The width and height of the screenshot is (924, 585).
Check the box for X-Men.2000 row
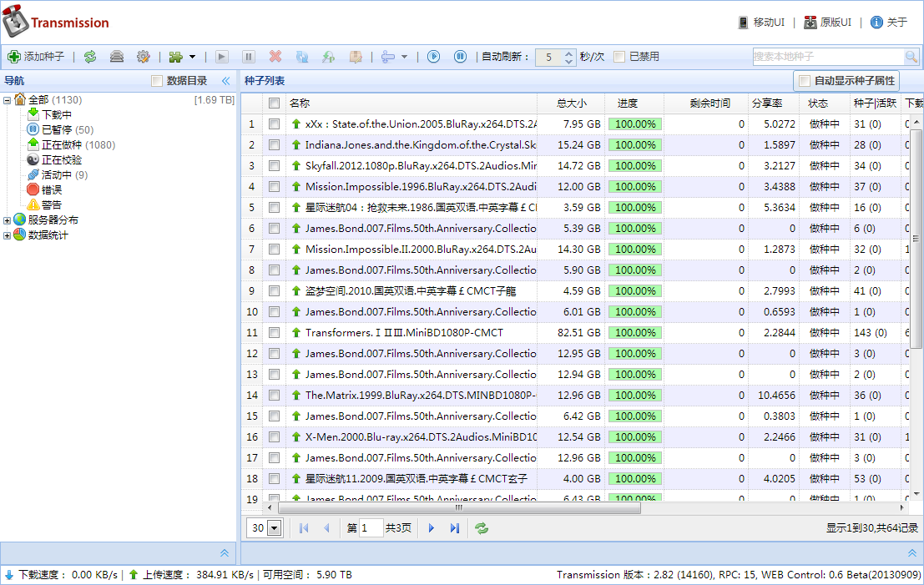(274, 437)
